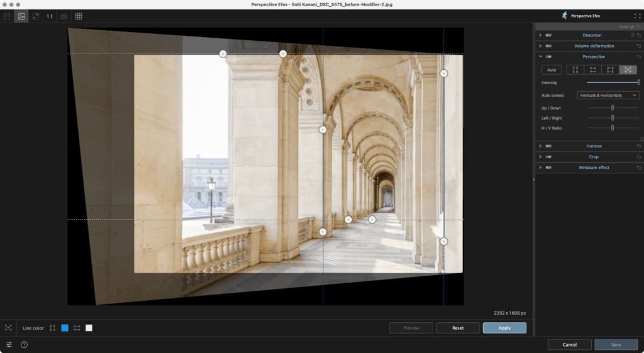Click the overlay layers toolbar icon
Viewport: 644px width, 353px height.
tap(64, 16)
